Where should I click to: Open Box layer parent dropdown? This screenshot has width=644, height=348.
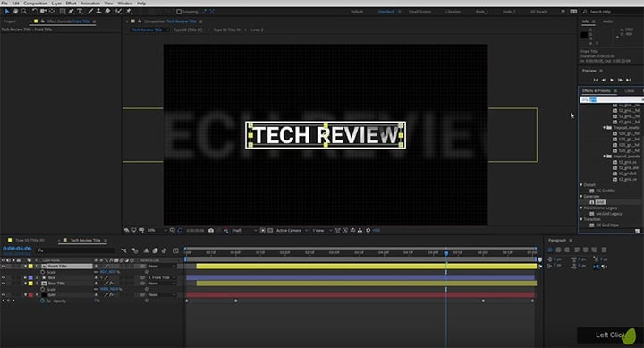pyautogui.click(x=162, y=277)
